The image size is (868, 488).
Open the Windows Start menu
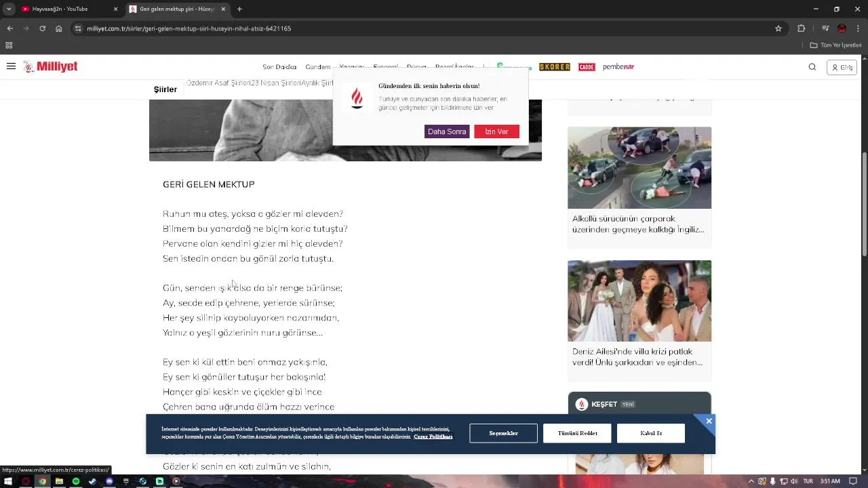click(x=9, y=481)
